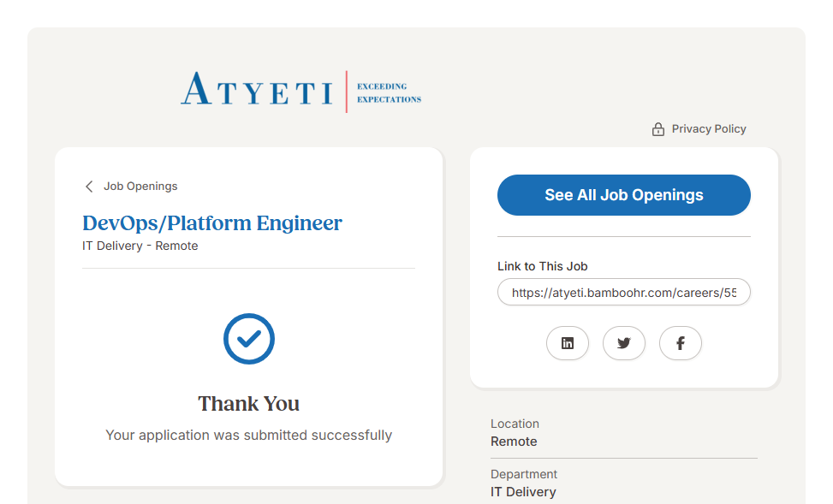The width and height of the screenshot is (833, 504).
Task: Click the Department label
Action: [524, 474]
